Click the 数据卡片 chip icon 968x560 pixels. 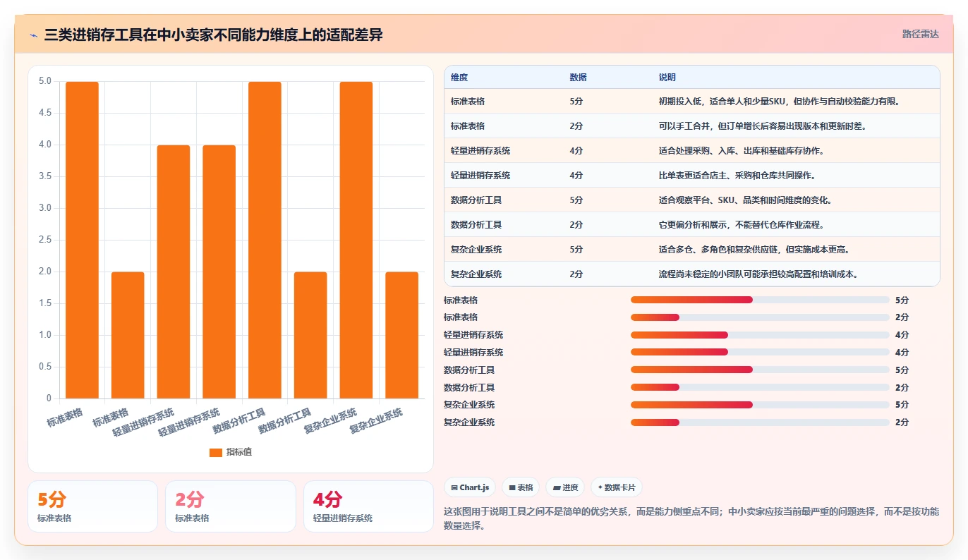click(600, 487)
